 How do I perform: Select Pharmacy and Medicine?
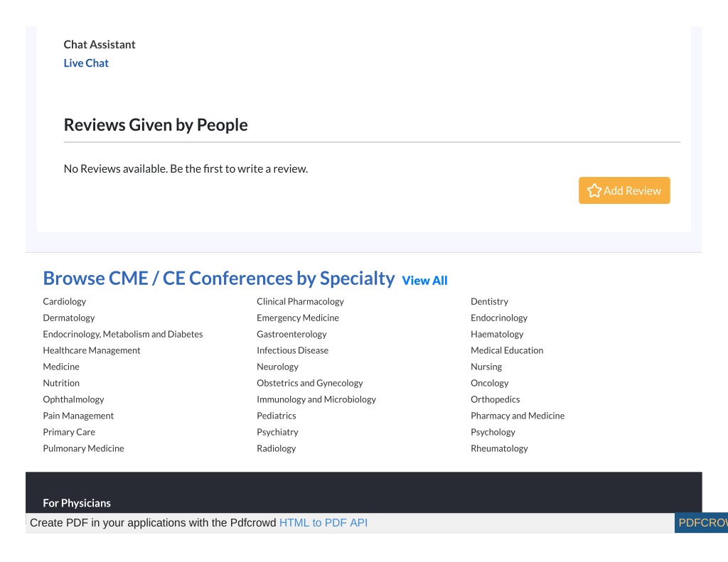click(x=518, y=416)
